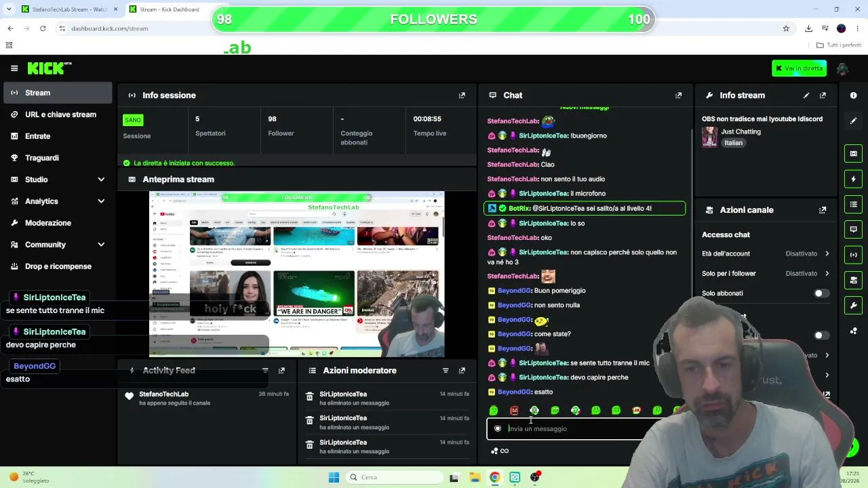The image size is (868, 488).
Task: Toggle the wrench icon in right rail
Action: [853, 305]
